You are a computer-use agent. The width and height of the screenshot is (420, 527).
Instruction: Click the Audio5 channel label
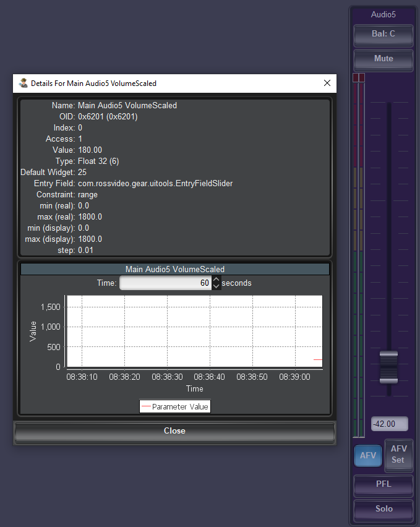pos(384,14)
